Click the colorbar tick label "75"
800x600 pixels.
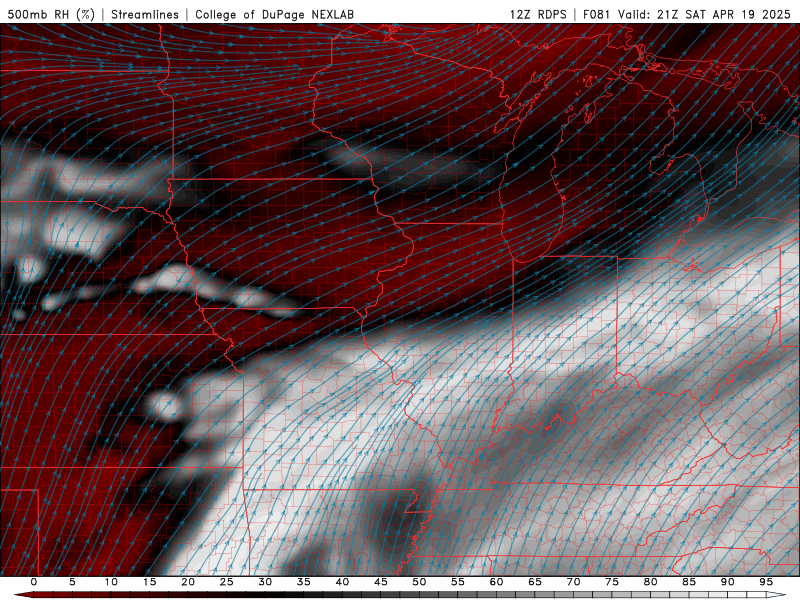(612, 582)
